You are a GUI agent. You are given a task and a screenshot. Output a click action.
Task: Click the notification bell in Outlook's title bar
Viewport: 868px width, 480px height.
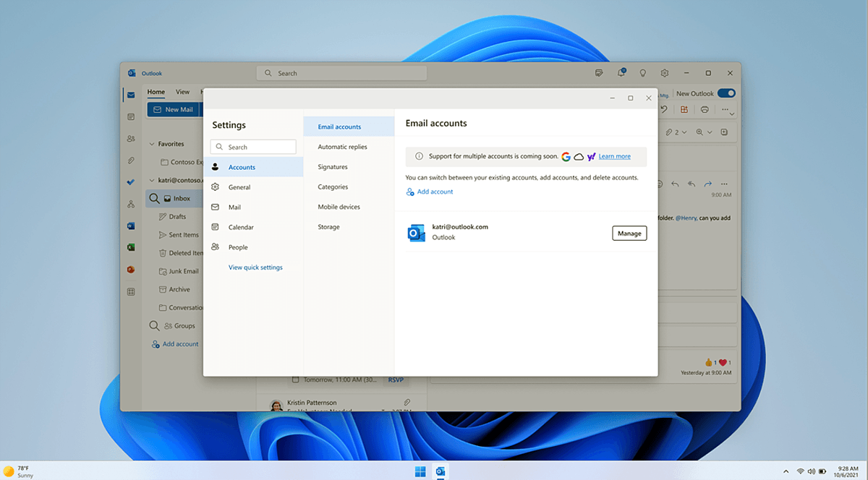tap(621, 73)
